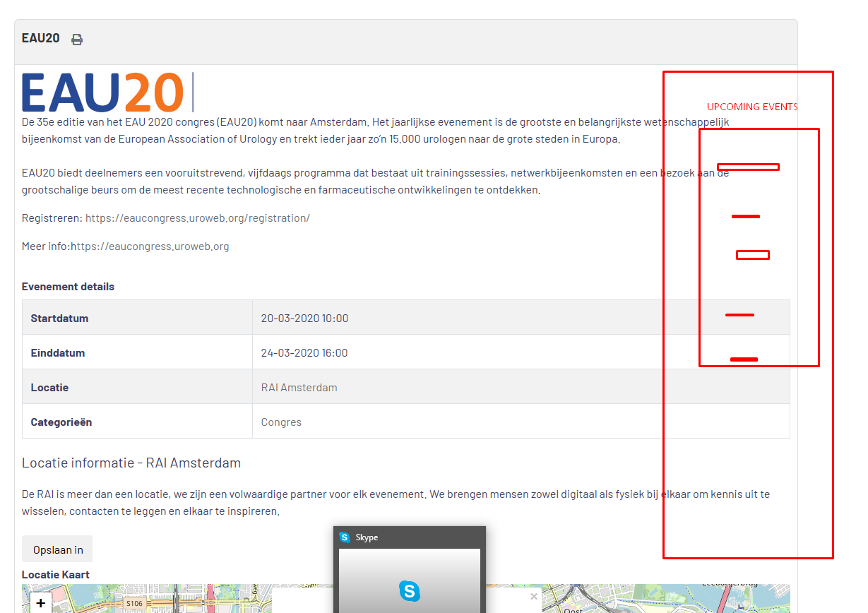Click the first red outlined box in sidebar
Viewport: 868px width, 613px height.
pos(748,167)
